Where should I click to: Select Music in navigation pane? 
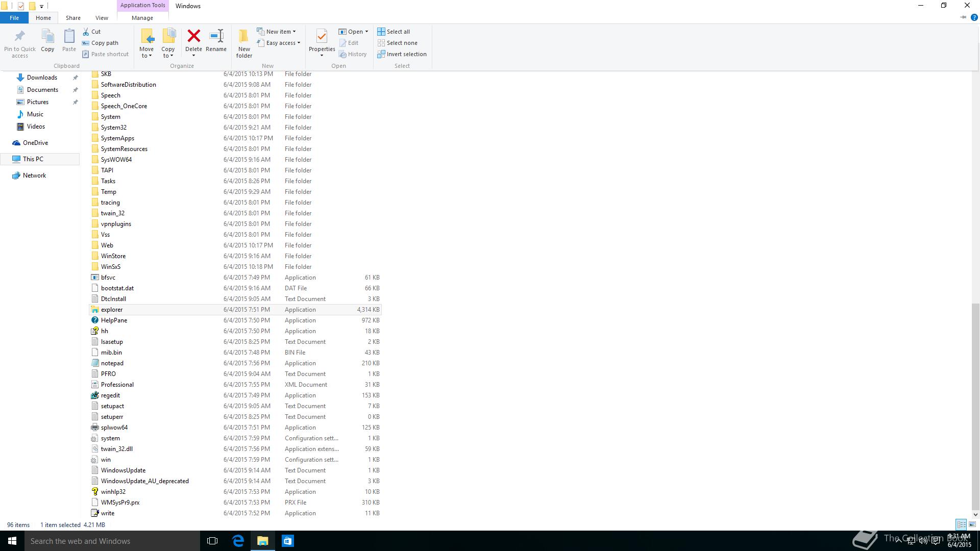pos(35,114)
